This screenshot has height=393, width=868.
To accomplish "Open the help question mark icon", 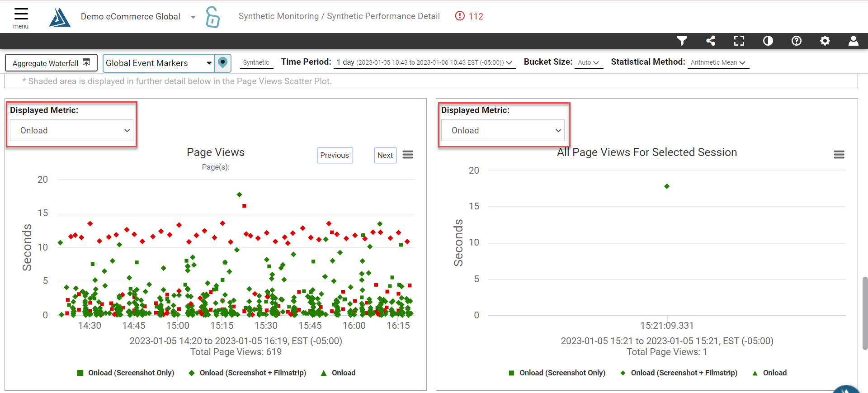I will click(x=797, y=41).
